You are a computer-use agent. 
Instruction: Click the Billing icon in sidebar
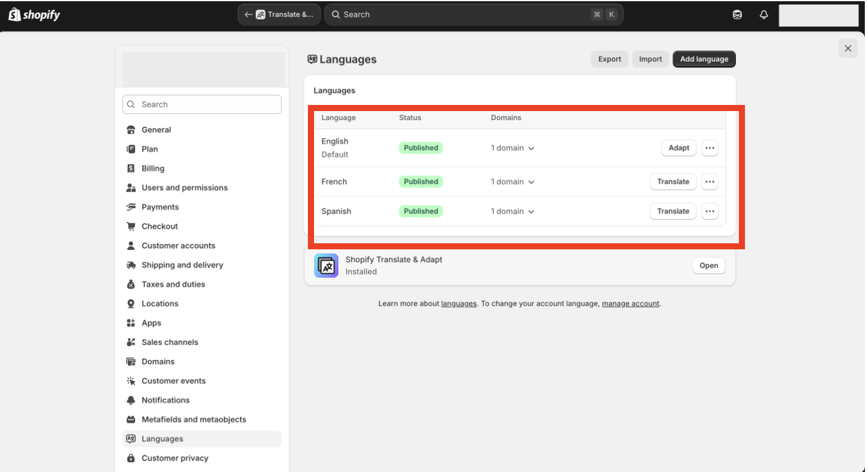pyautogui.click(x=131, y=169)
